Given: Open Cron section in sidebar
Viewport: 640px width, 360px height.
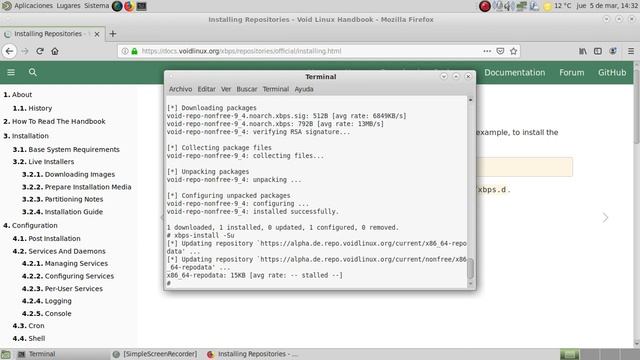Looking at the screenshot, I should 28,326.
